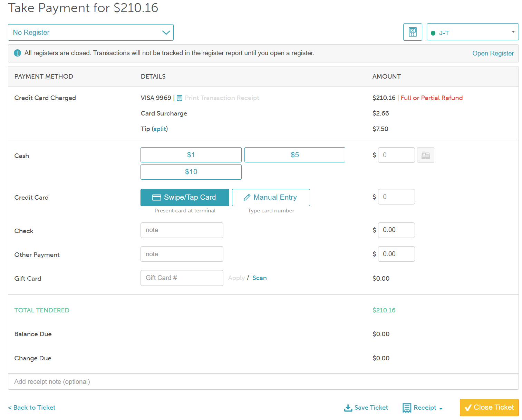Image resolution: width=522 pixels, height=420 pixels.
Task: Add $5 cash quick amount
Action: click(295, 155)
